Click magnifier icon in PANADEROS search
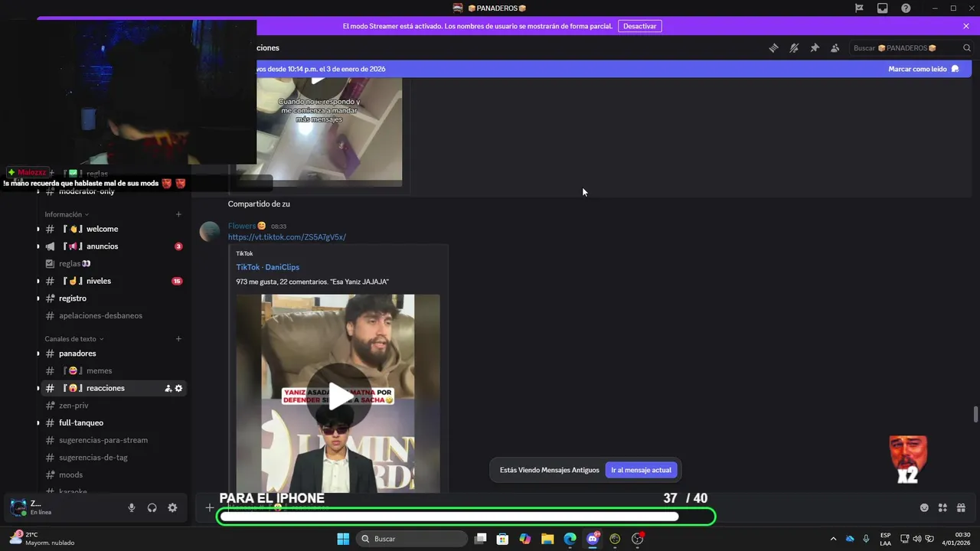This screenshot has width=980, height=551. 967,48
